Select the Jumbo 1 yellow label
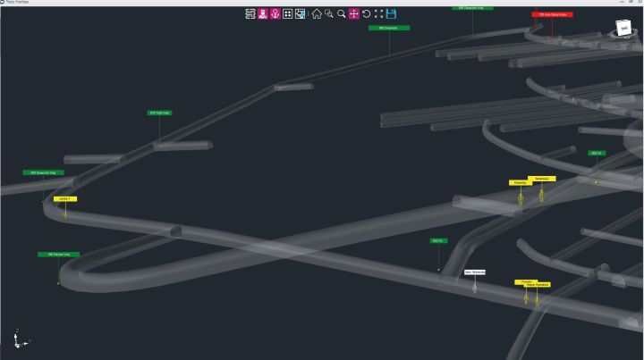This screenshot has width=644, height=360. [65, 198]
